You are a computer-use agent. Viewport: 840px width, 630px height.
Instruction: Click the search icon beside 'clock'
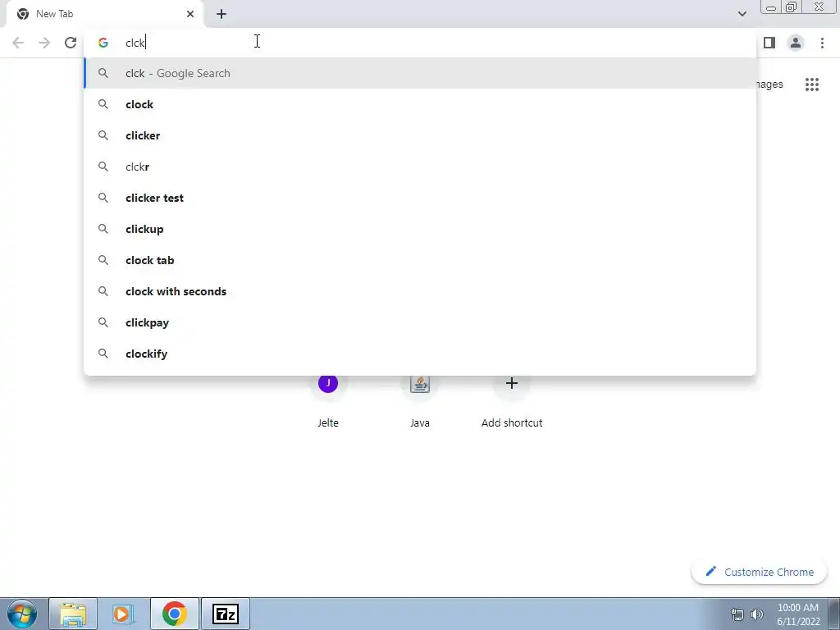coord(103,104)
